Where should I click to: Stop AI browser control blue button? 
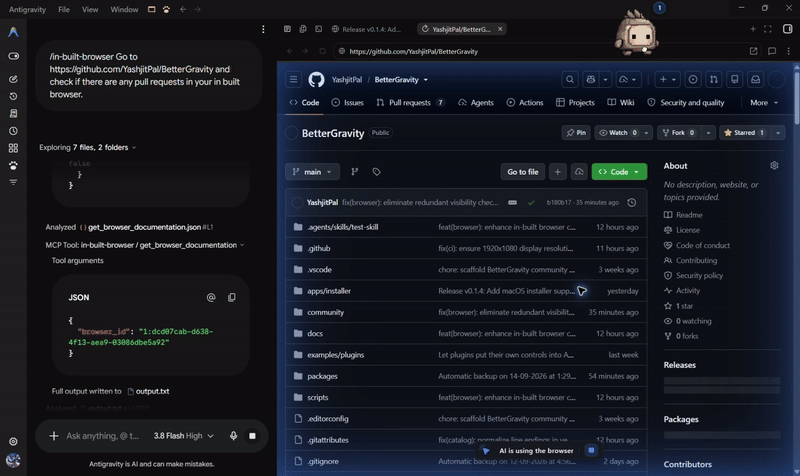tap(591, 450)
